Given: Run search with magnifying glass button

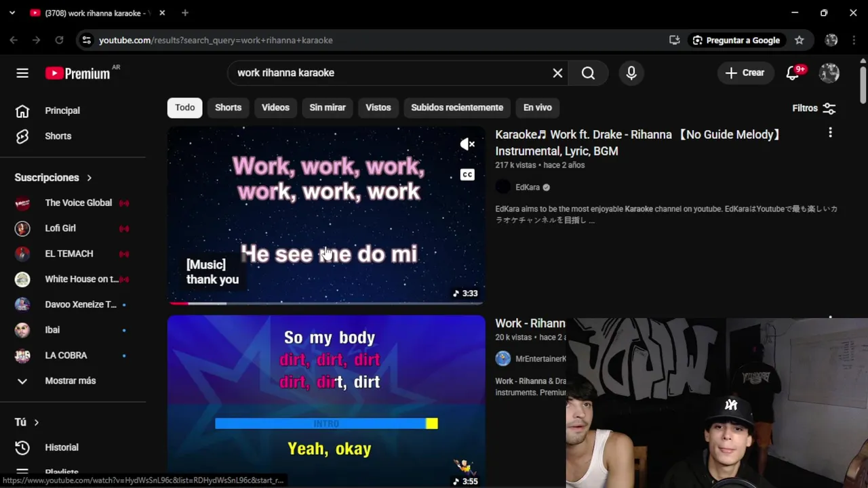Looking at the screenshot, I should coord(588,73).
